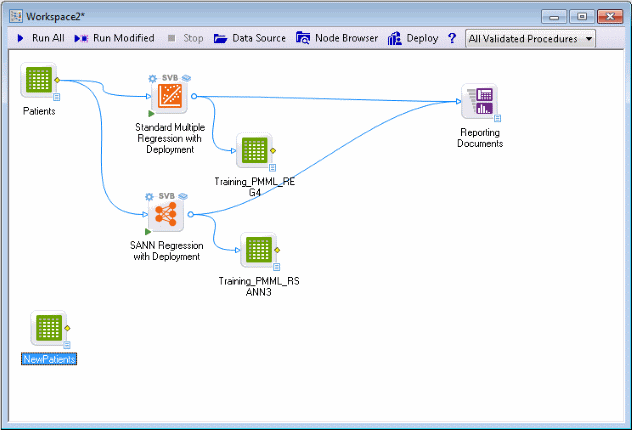The width and height of the screenshot is (632, 430).
Task: Click the layers icon above SANN Regression
Action: 183,196
